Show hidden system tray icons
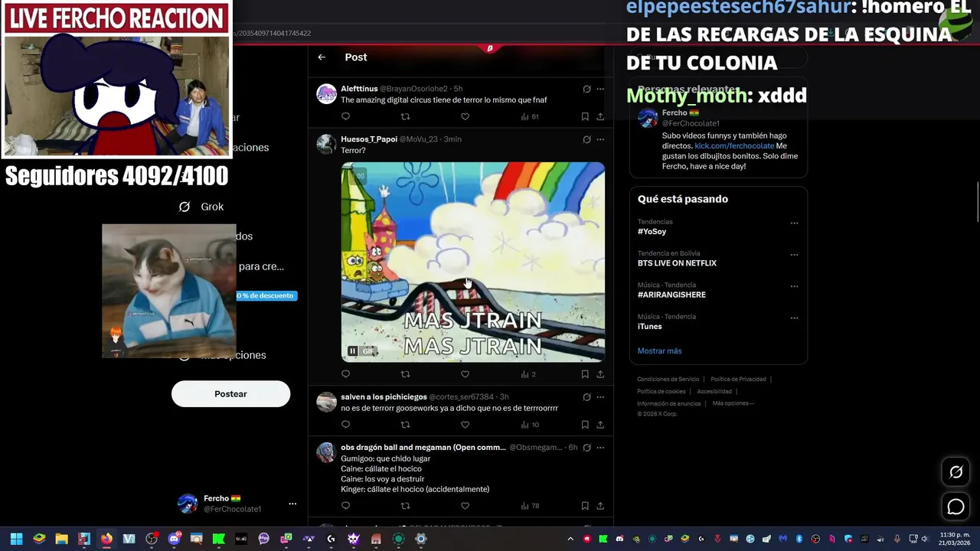Viewport: 980px width, 551px height. [570, 539]
